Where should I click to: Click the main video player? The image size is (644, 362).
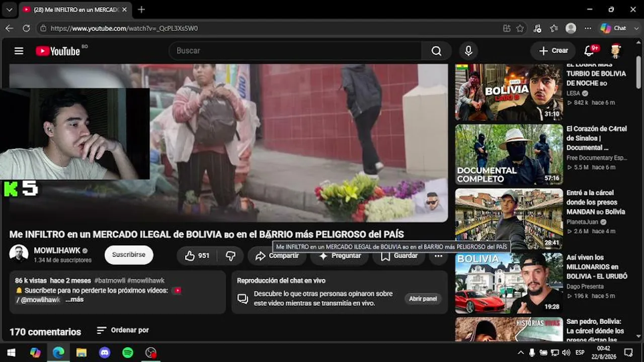click(228, 143)
